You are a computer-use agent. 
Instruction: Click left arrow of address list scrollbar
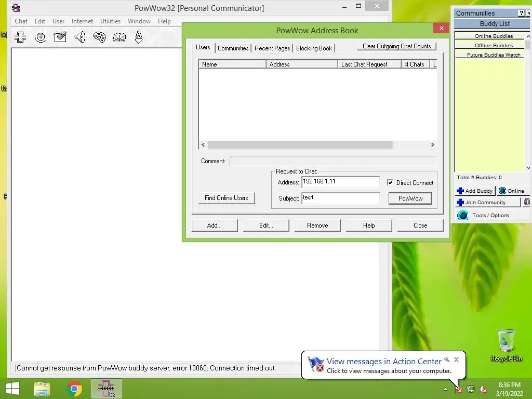click(203, 144)
